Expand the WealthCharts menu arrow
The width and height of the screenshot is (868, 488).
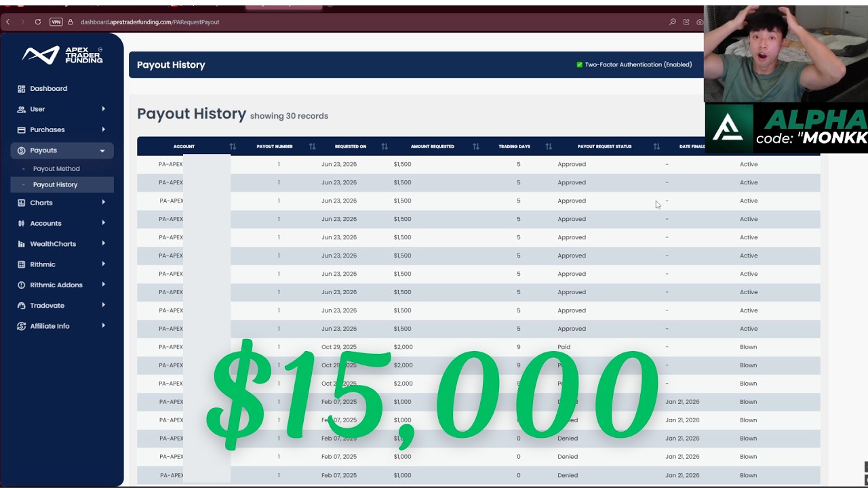click(x=104, y=243)
